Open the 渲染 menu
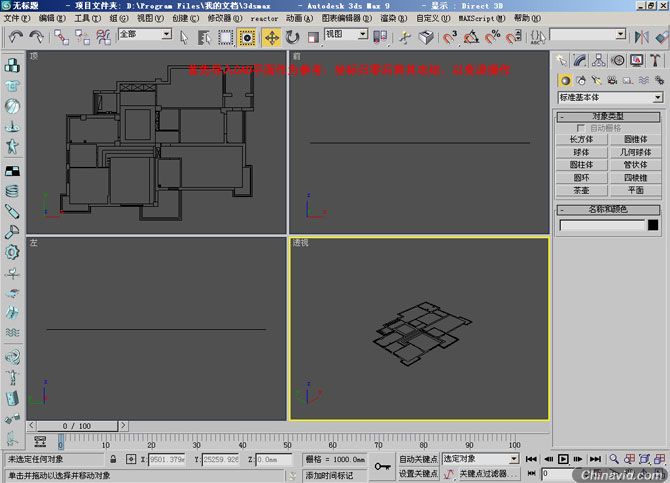 tap(394, 18)
